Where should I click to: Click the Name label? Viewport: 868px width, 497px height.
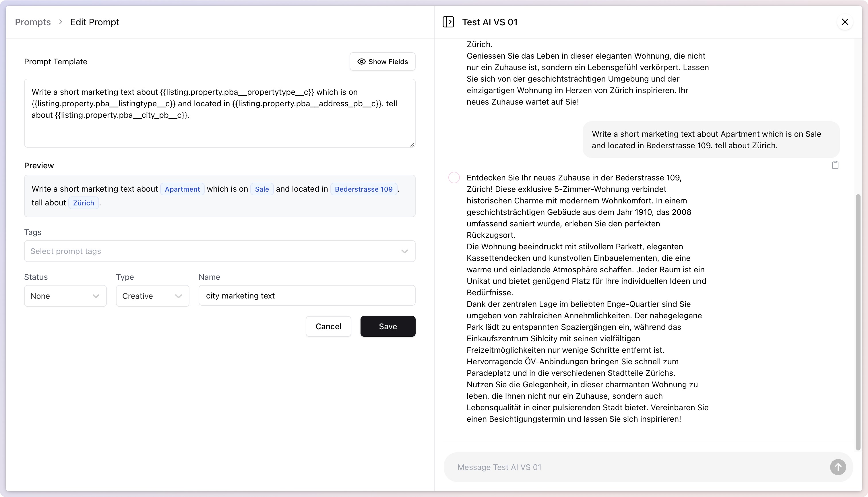pyautogui.click(x=210, y=277)
